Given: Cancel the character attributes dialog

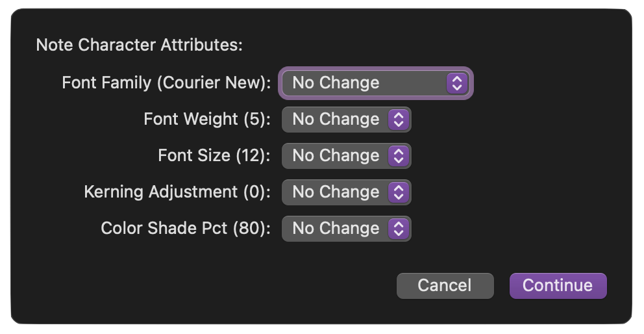Looking at the screenshot, I should point(445,285).
